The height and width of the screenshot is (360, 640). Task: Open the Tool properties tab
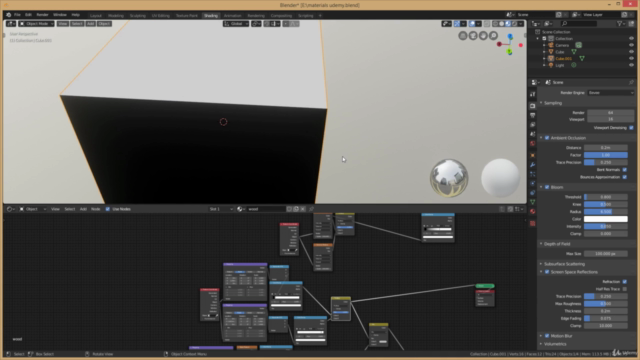[x=533, y=94]
